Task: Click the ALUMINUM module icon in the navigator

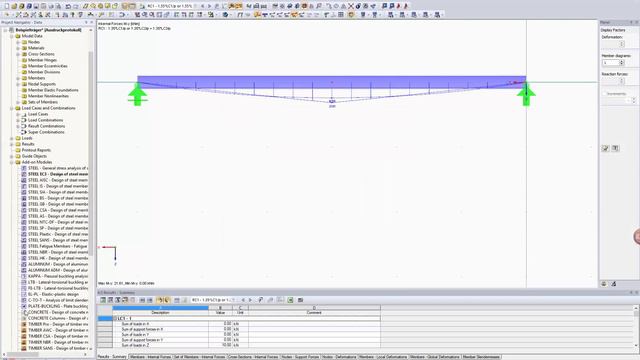Action: point(24,264)
